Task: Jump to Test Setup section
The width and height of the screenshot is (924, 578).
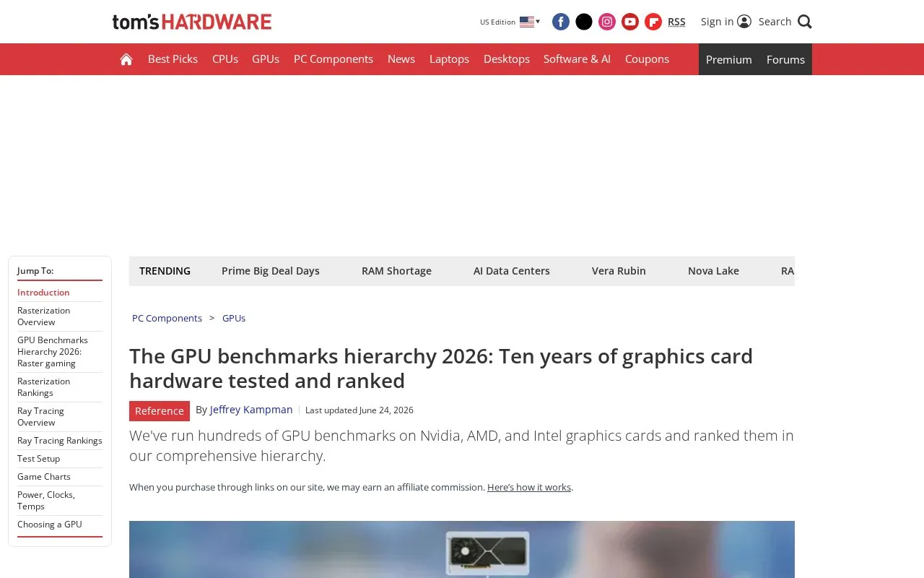Action: pyautogui.click(x=39, y=459)
